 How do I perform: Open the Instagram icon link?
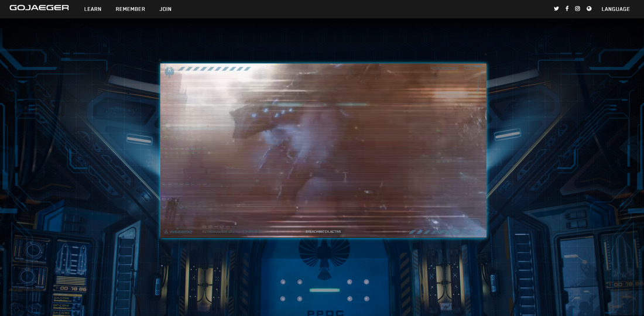(577, 9)
